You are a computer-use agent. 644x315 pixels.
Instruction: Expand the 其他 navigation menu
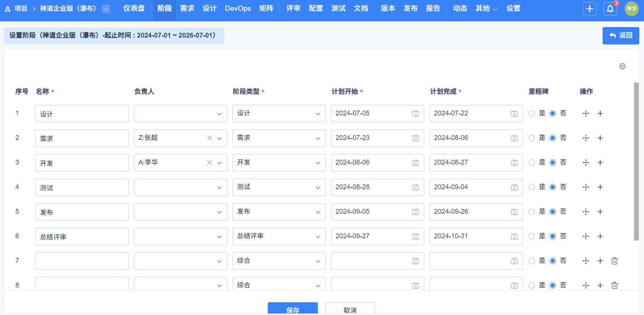point(486,9)
